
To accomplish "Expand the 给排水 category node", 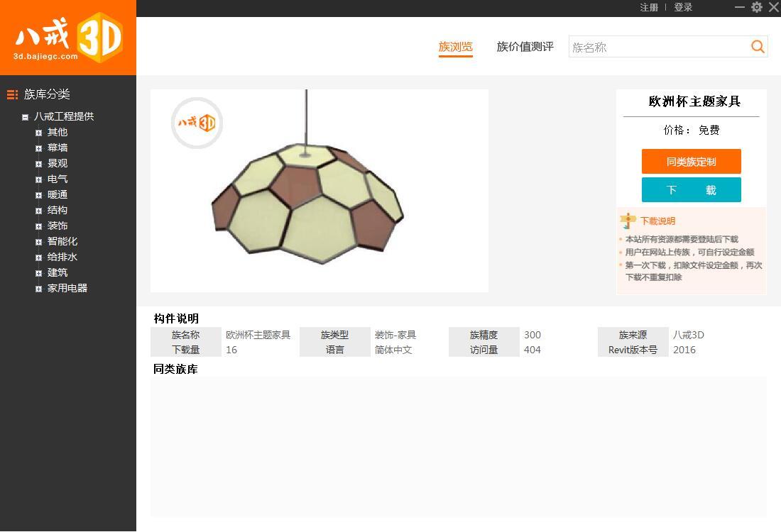I will [x=39, y=257].
